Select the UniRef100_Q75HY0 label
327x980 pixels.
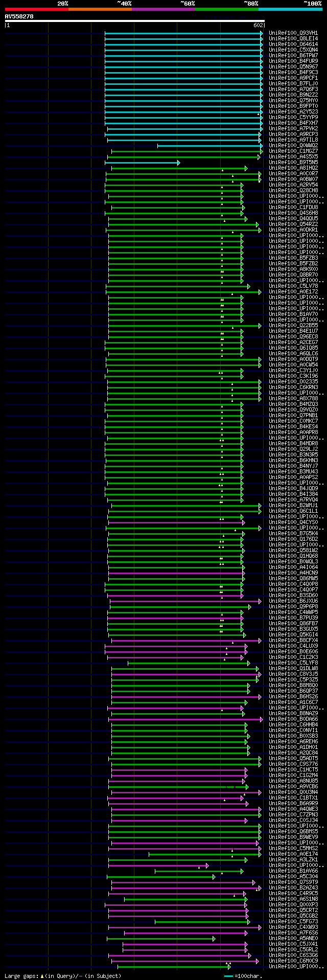[293, 100]
